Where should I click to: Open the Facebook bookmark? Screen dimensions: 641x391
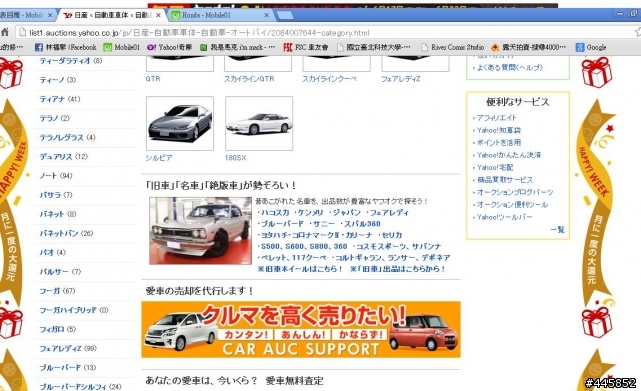click(65, 47)
